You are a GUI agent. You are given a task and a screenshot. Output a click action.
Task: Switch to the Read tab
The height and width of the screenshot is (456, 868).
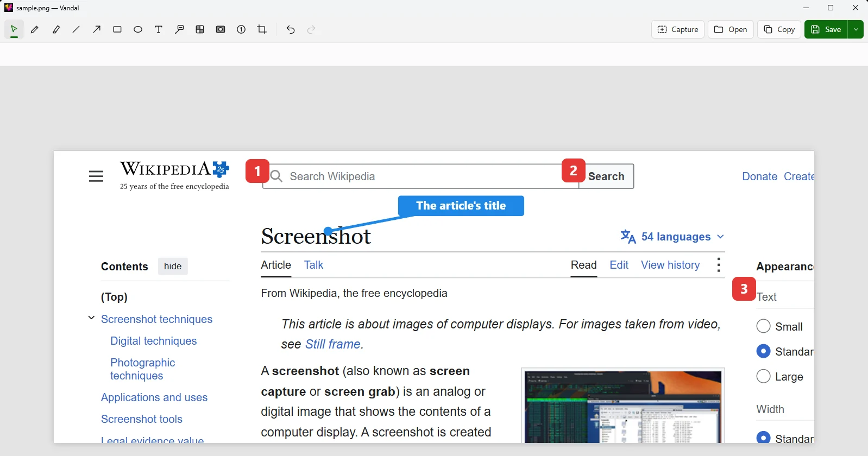(584, 265)
